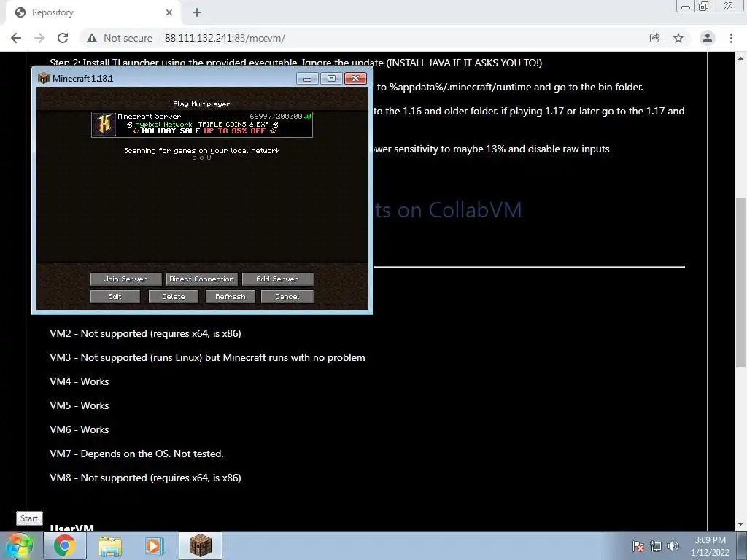
Task: Click the 'ts on CollabVM' heading
Action: click(448, 210)
